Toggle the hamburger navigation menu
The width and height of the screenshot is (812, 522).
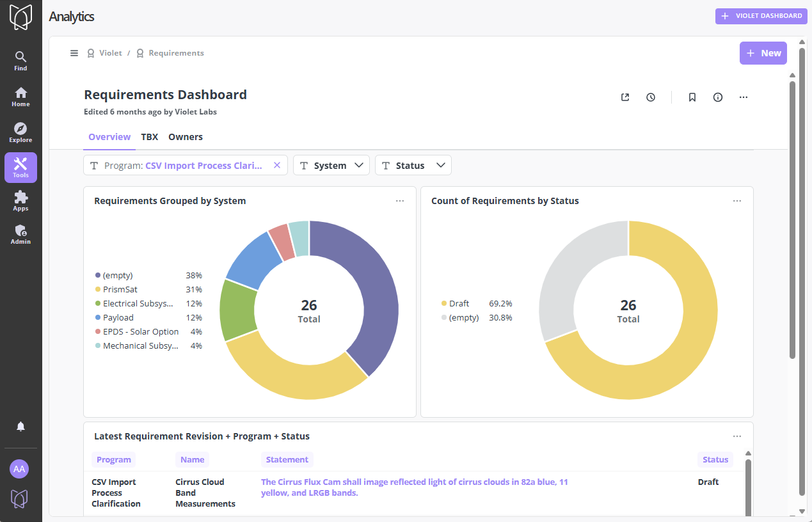tap(74, 53)
